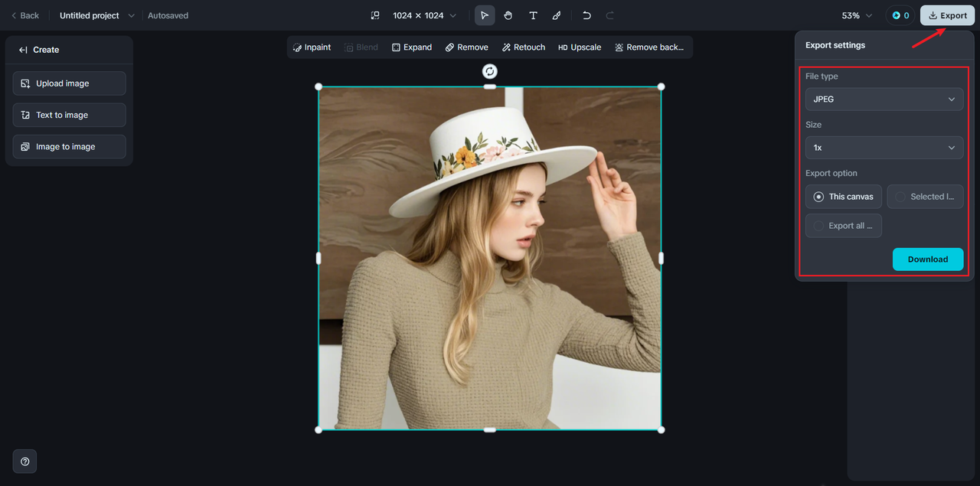
Task: Click the rotate handle above the image
Action: (x=490, y=71)
